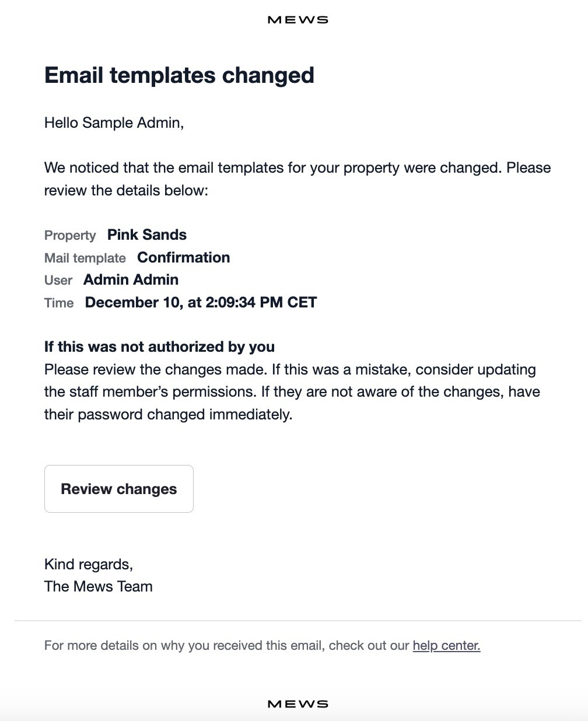Click the "Hello Sample Admin," greeting
This screenshot has width=588, height=721.
pos(114,123)
